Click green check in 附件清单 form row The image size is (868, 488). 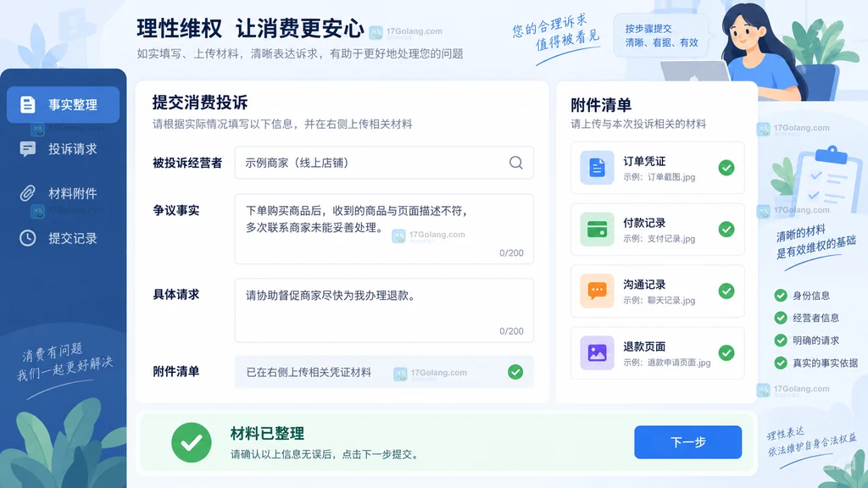pos(515,372)
